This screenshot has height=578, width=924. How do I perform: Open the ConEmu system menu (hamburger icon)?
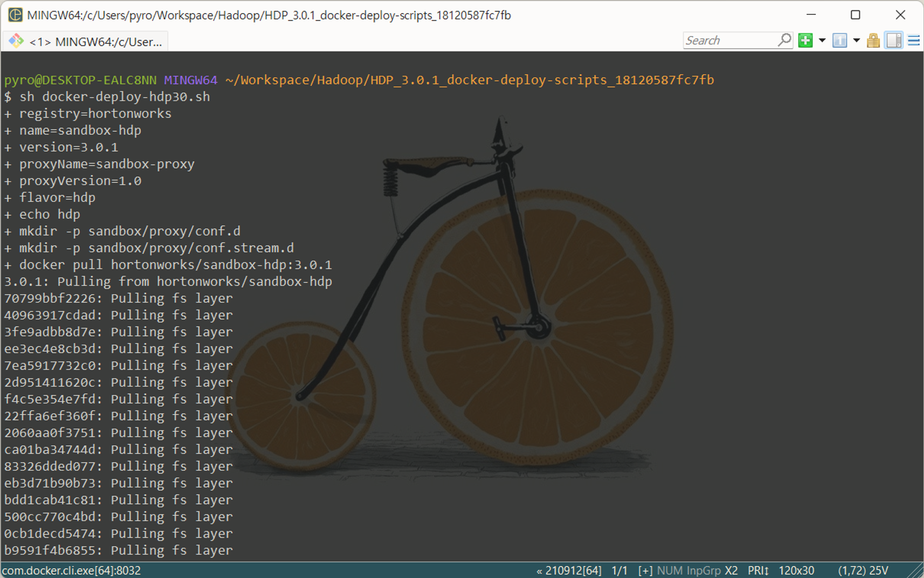click(x=914, y=41)
